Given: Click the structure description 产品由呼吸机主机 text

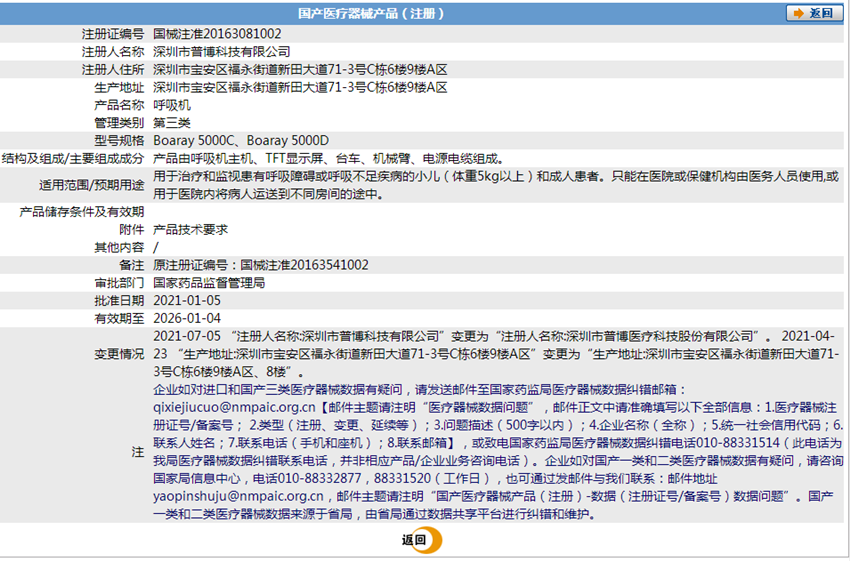Looking at the screenshot, I should click(x=329, y=158).
